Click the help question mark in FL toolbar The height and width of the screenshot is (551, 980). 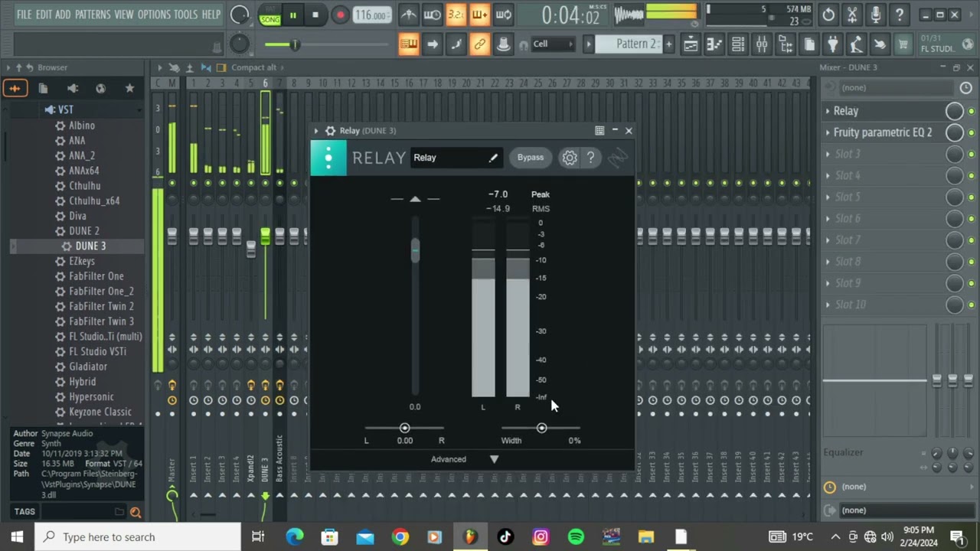[x=900, y=15]
